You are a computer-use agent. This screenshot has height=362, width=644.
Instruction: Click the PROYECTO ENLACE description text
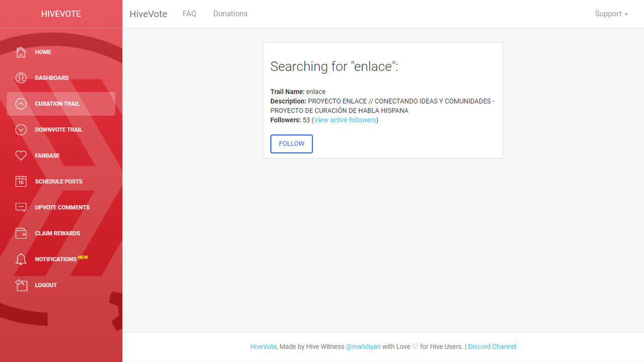tap(382, 106)
